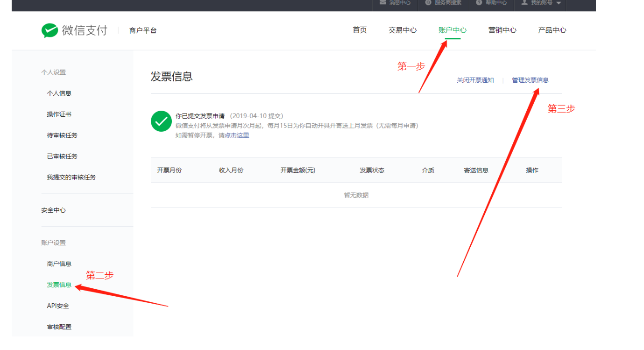Screen dimensions: 644x350
Task: Click the 开票月份 column header
Action: 170,170
